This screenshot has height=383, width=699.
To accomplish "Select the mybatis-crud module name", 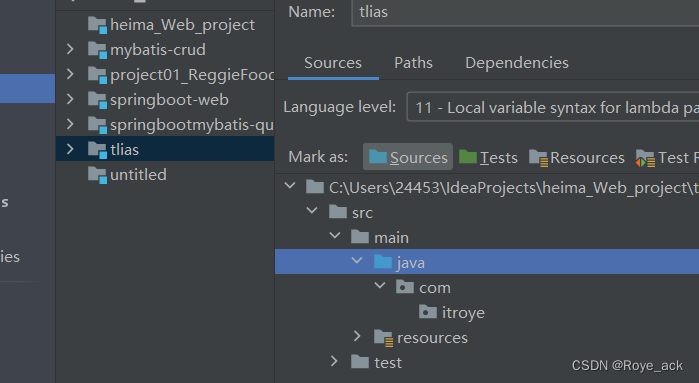I will tap(158, 49).
